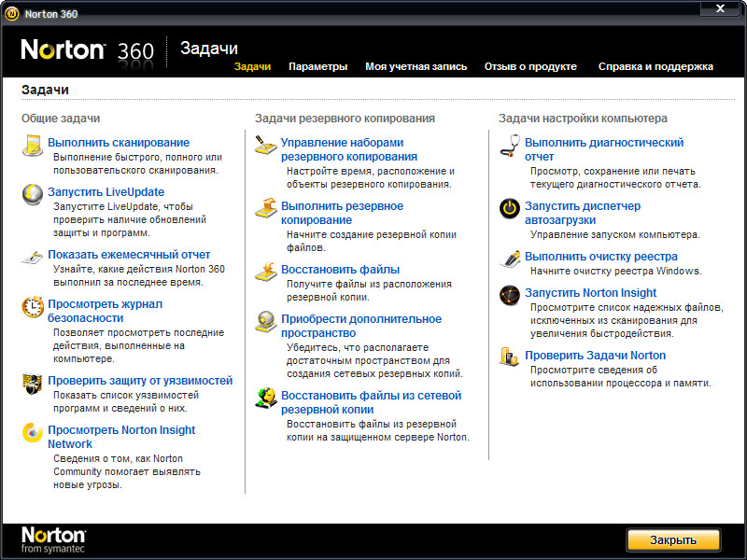
Task: Click the diagnostic report stethoscope icon
Action: [510, 146]
